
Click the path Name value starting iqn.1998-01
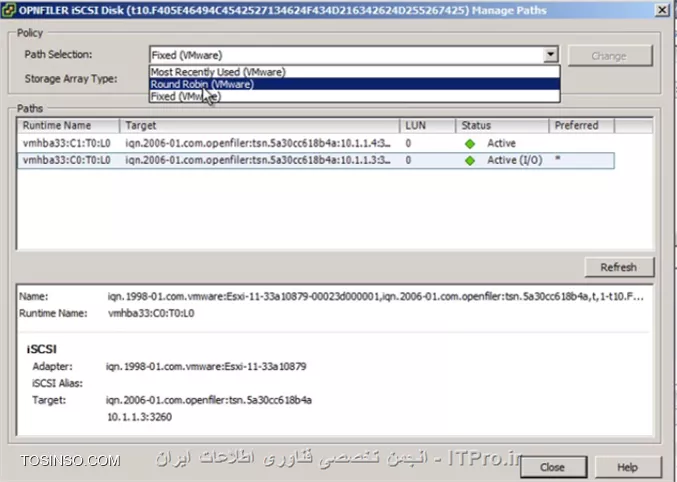point(375,297)
